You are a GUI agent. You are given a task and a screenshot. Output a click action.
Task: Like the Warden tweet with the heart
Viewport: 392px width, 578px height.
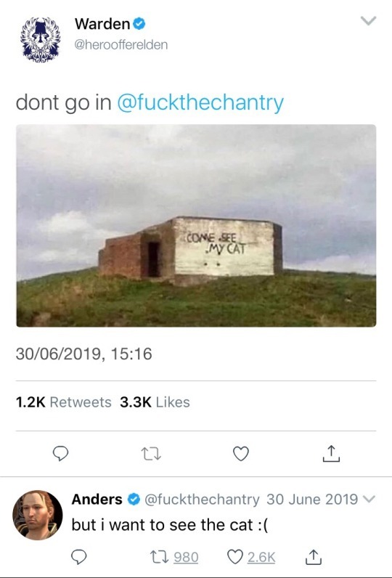[241, 453]
